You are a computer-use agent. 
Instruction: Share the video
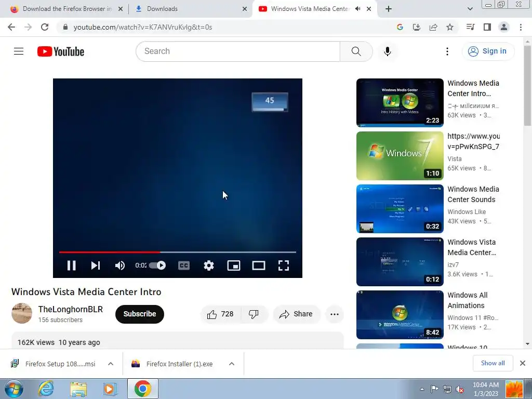pos(296,314)
